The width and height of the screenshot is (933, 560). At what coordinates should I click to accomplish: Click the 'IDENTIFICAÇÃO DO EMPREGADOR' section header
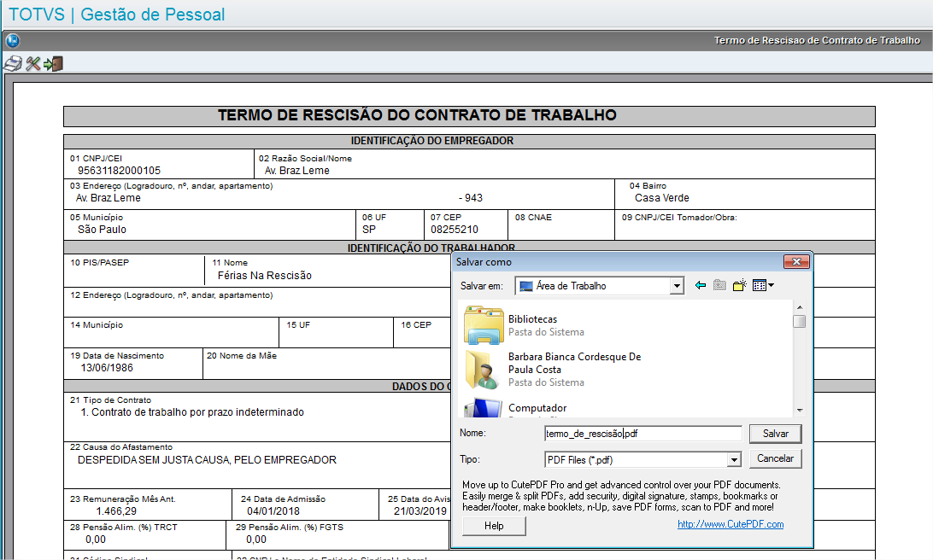pos(432,141)
